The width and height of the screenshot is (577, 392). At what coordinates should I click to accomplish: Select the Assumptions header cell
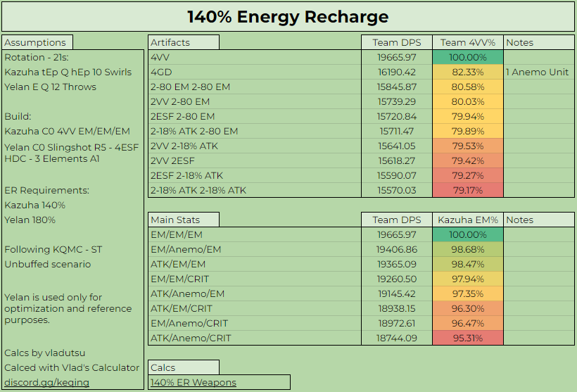click(37, 42)
